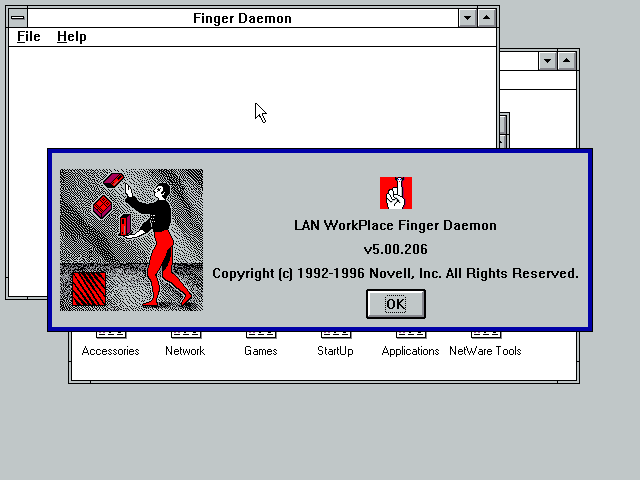Click the Finger Daemon title bar
Viewport: 640px width, 480px height.
pos(242,18)
